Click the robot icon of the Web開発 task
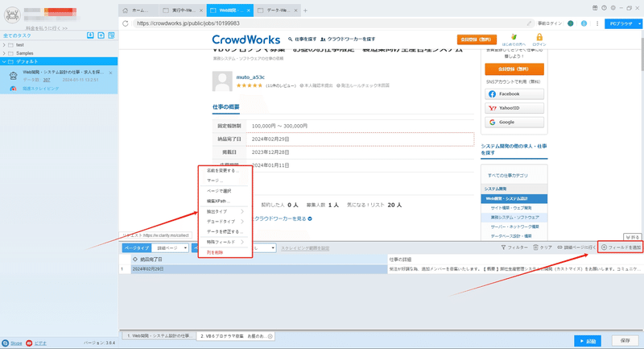 pos(13,76)
